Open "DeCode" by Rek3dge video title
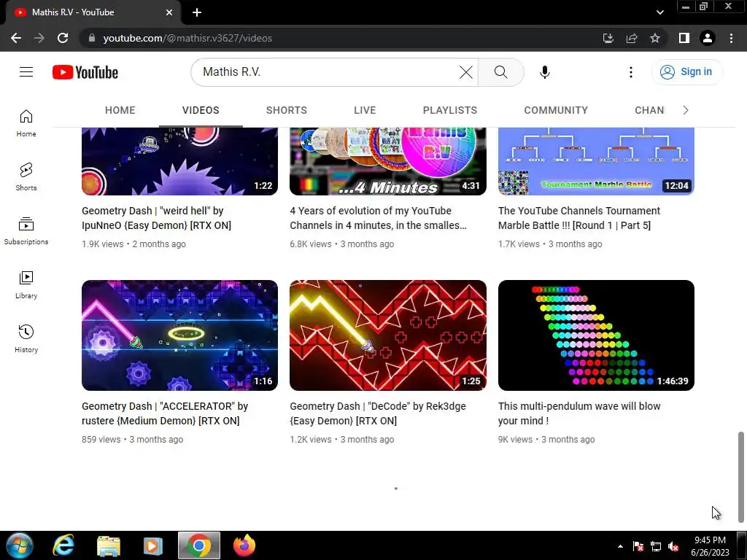Screen dimensions: 747x560 point(378,413)
